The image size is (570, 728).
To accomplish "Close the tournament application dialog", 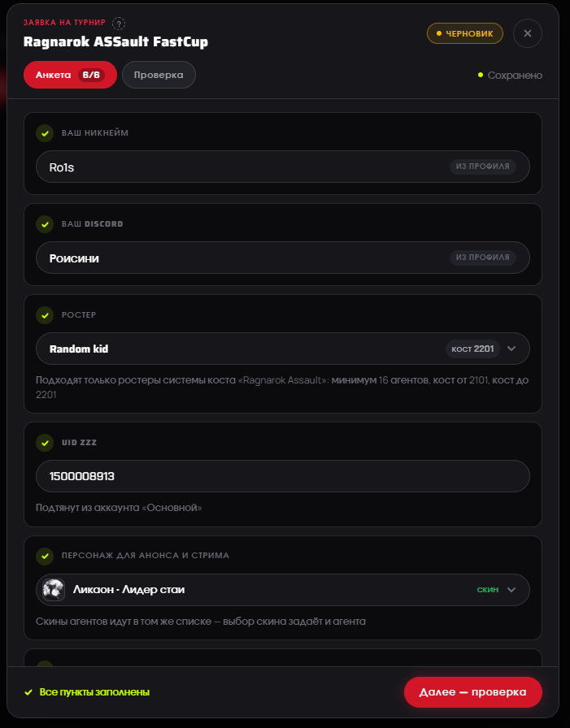I will click(527, 33).
